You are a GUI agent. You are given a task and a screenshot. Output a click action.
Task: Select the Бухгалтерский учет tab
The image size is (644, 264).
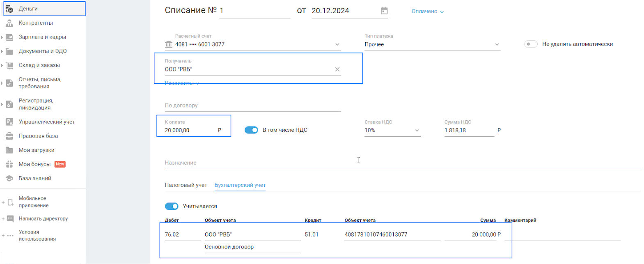(x=240, y=185)
